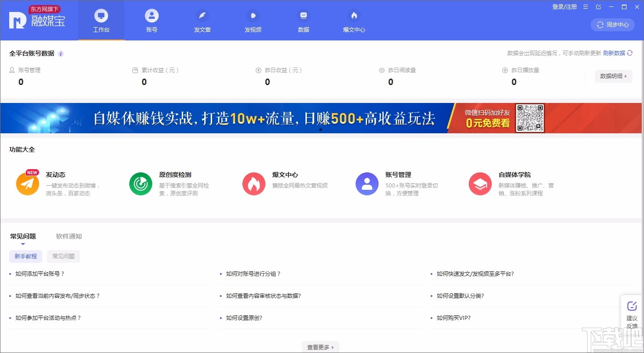Select the 账号 accounts icon
The height and width of the screenshot is (353, 644).
click(x=152, y=21)
